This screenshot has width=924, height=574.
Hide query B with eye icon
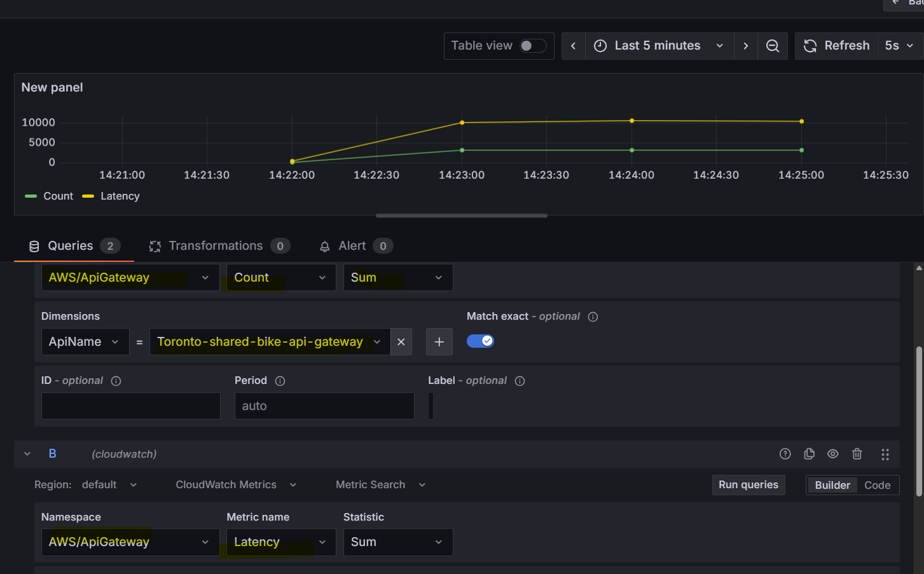pos(833,454)
